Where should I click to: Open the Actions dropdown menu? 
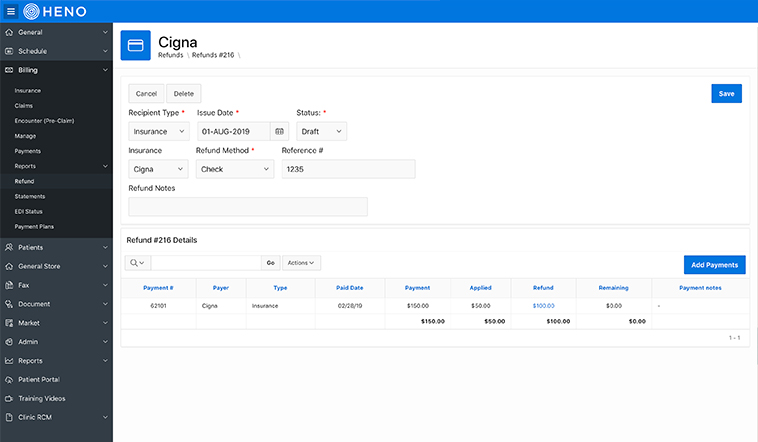tap(301, 263)
